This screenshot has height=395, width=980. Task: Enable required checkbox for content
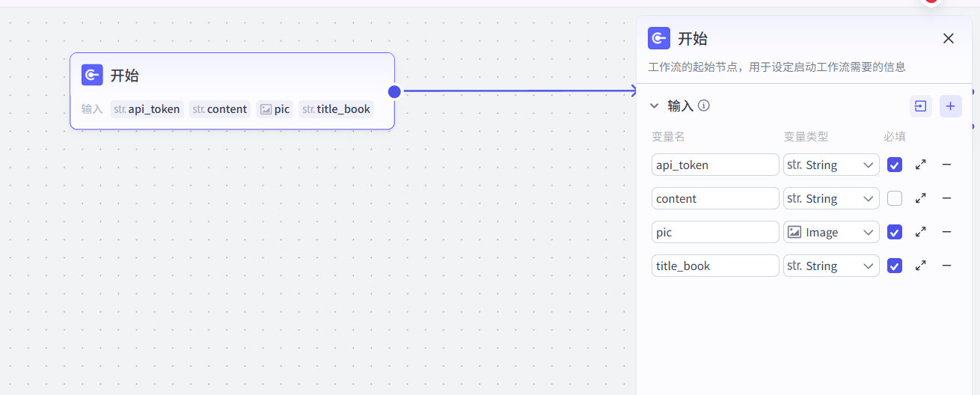(894, 198)
